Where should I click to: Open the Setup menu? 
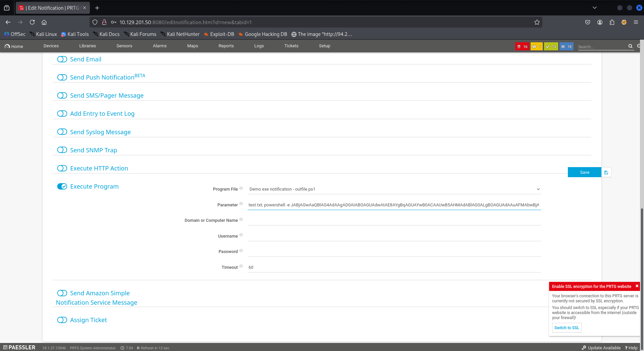pos(324,46)
